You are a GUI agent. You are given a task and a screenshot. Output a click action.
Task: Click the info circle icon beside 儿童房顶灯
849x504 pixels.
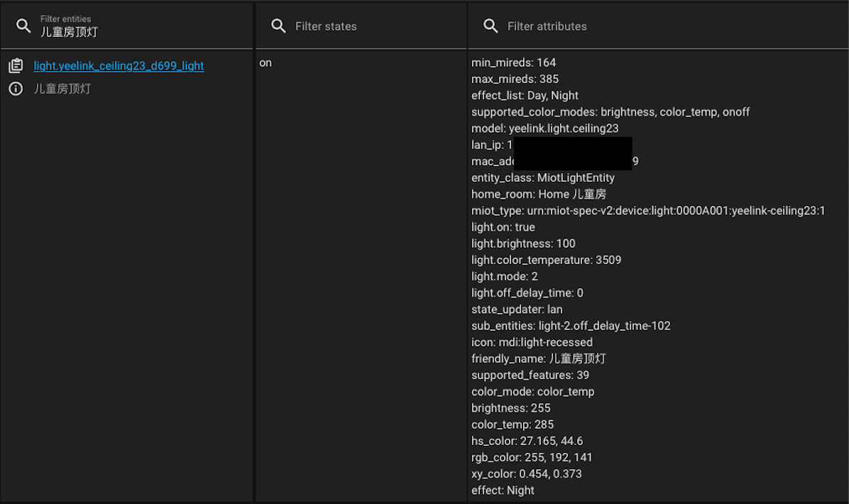[16, 89]
